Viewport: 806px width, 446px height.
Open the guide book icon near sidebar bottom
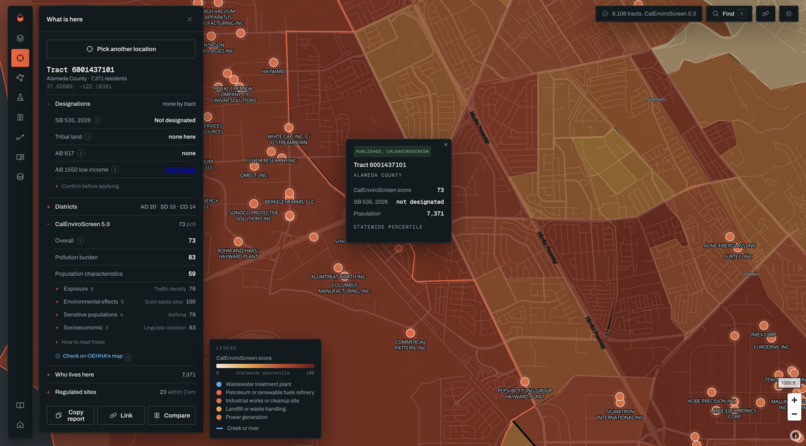pos(20,405)
